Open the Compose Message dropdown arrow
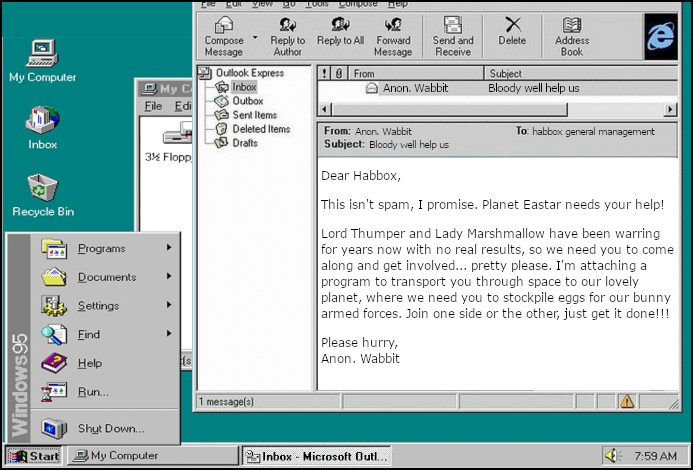 [255, 37]
